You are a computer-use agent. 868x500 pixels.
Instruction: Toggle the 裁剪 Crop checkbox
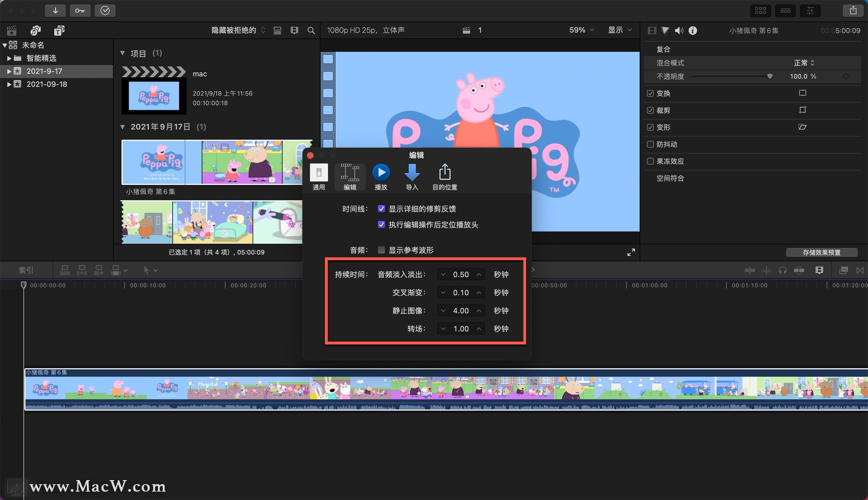point(650,110)
